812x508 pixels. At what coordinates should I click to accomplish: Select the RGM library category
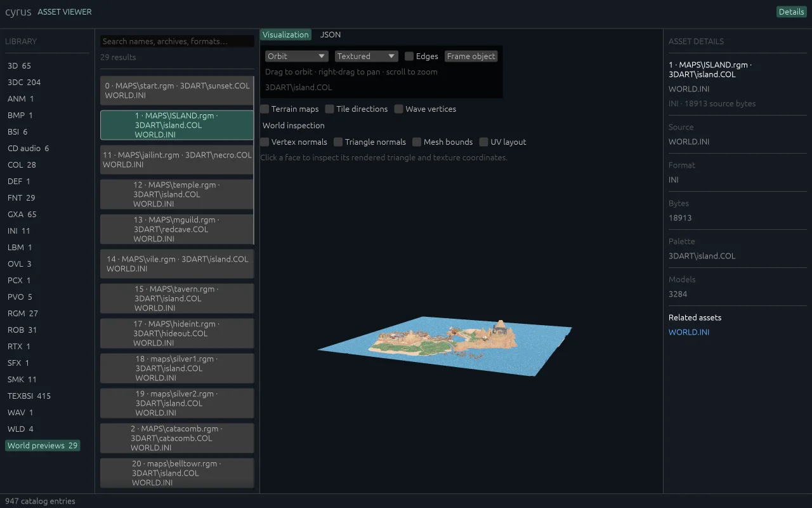point(23,314)
